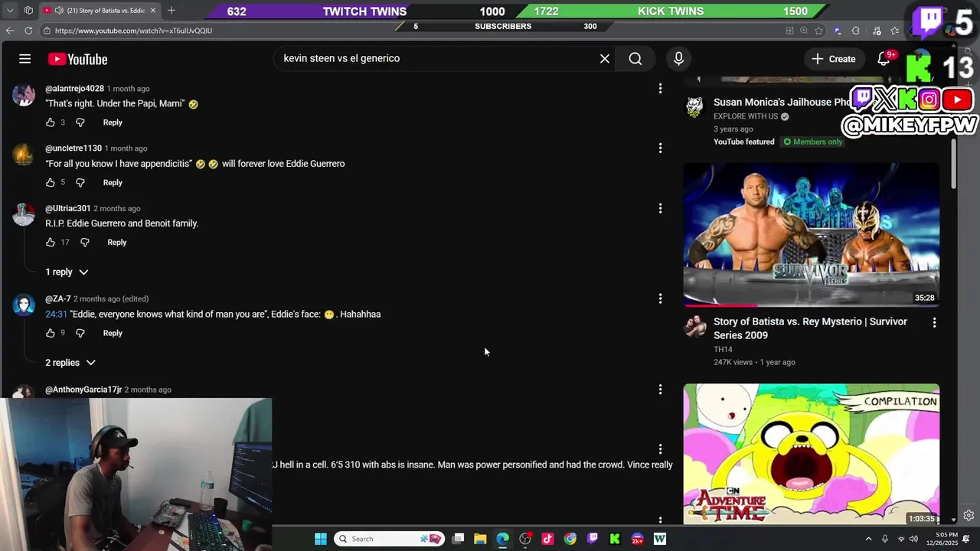Open the options menu for @AnthonyGarcia17jr comment
Screen dimensions: 980x551
pos(660,390)
